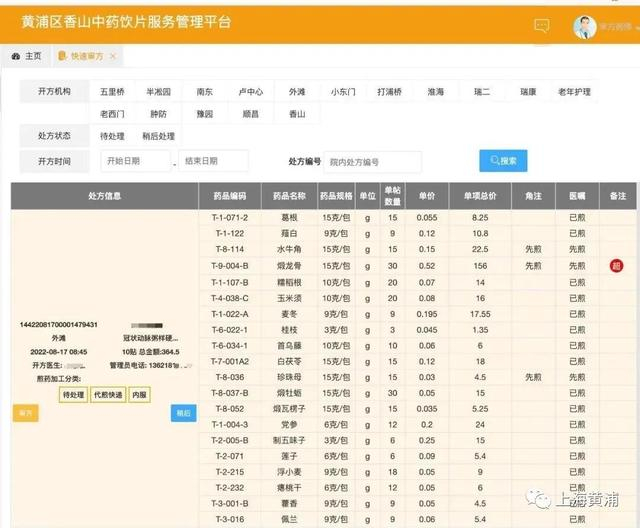Click prescription number 14422081700001479431
The image size is (640, 528).
coord(58,324)
